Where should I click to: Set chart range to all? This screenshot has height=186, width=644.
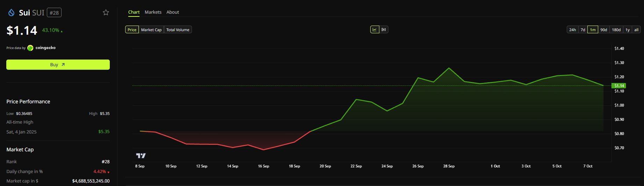pos(636,30)
